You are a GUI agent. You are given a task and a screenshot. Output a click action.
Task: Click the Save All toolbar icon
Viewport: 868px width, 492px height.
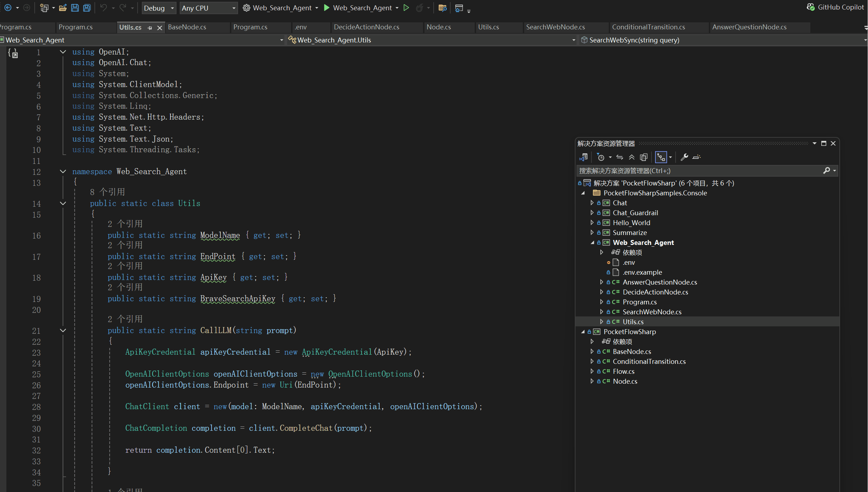point(87,8)
